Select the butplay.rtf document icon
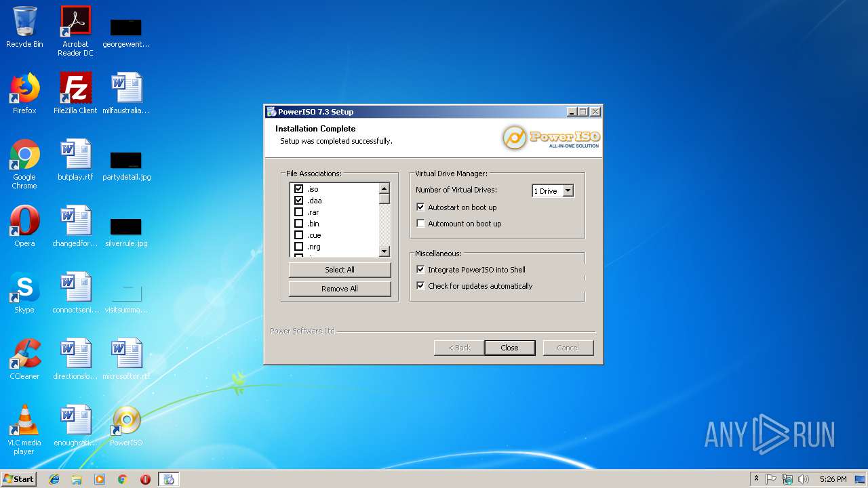Viewport: 868px width, 488px height. tap(75, 160)
